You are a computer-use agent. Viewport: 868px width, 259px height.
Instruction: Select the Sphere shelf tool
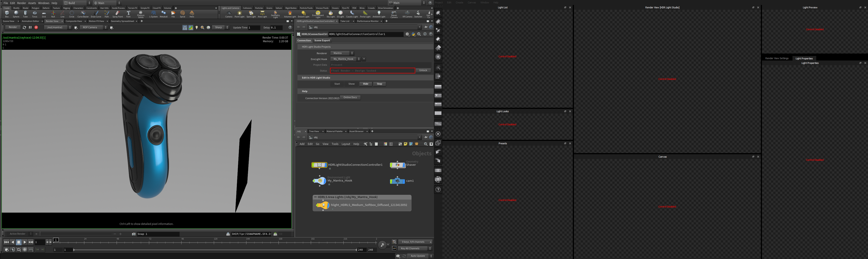[16, 14]
